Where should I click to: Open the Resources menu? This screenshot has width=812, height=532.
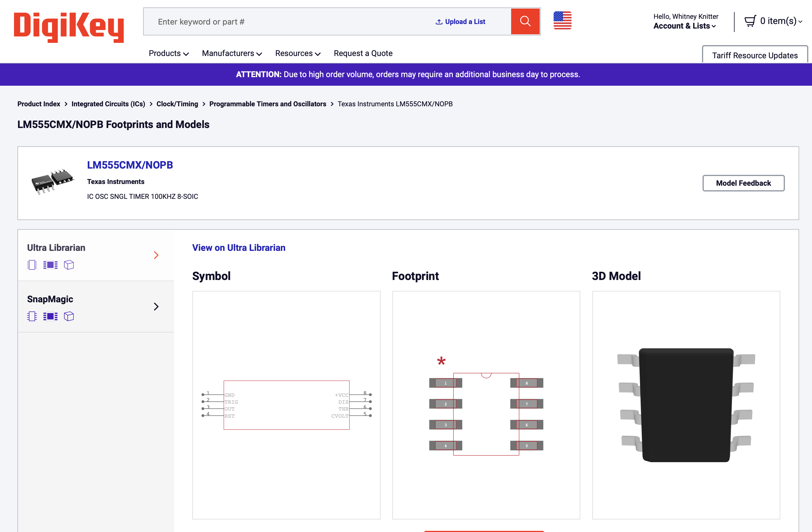(x=297, y=53)
